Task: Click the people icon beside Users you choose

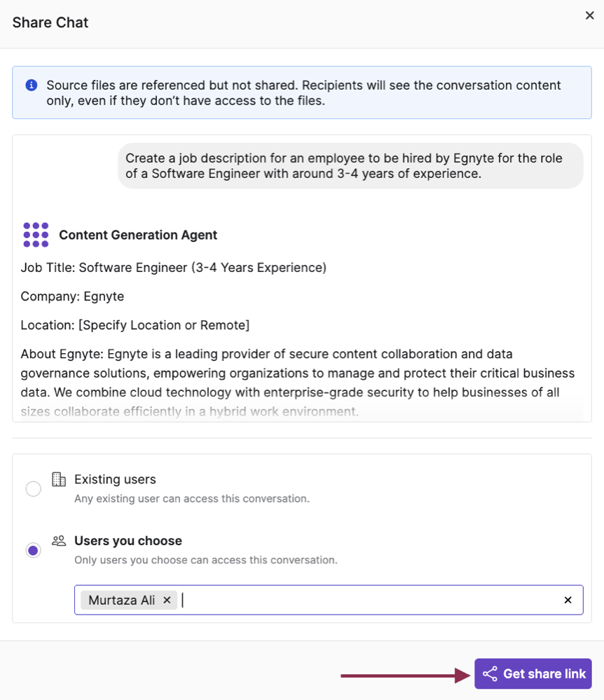Action: (x=59, y=540)
